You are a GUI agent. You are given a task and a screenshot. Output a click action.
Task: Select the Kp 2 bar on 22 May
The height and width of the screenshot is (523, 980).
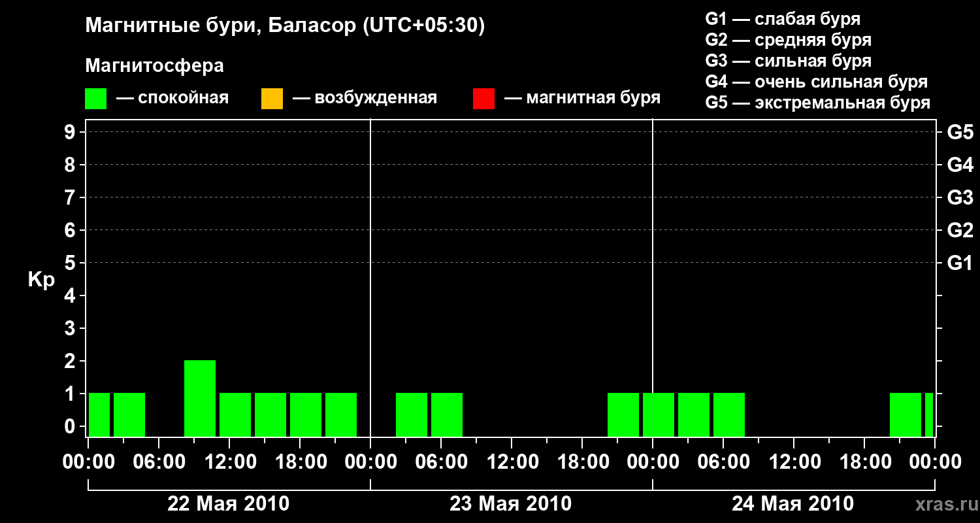pyautogui.click(x=200, y=398)
